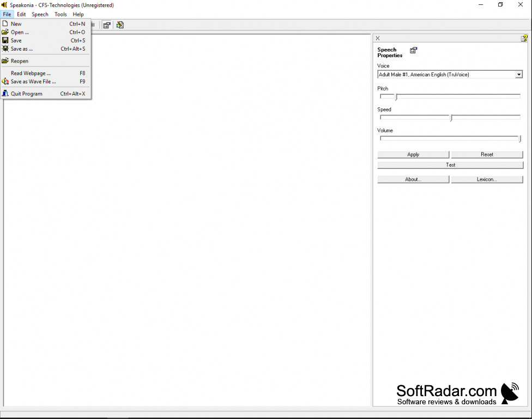Select Save in the File menu

45,40
